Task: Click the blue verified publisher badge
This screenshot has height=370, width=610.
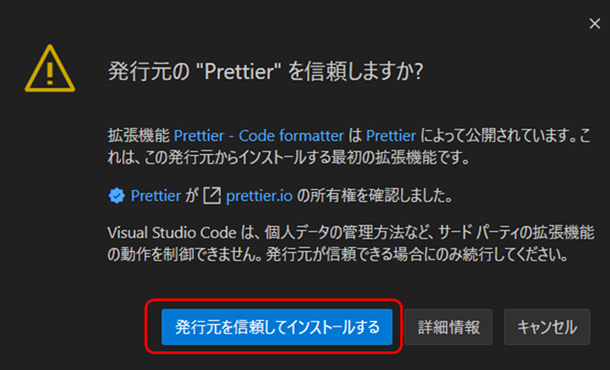Action: coord(116,195)
